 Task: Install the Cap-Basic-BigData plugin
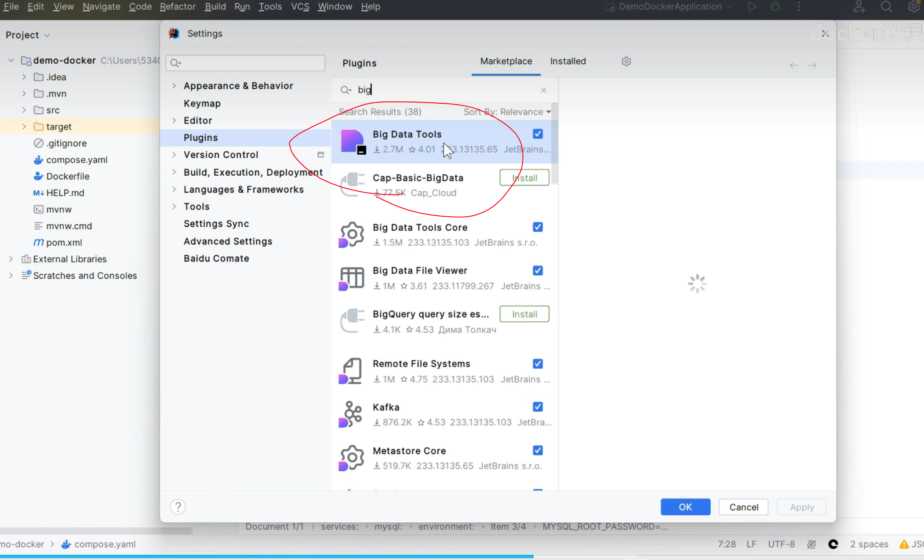point(524,178)
